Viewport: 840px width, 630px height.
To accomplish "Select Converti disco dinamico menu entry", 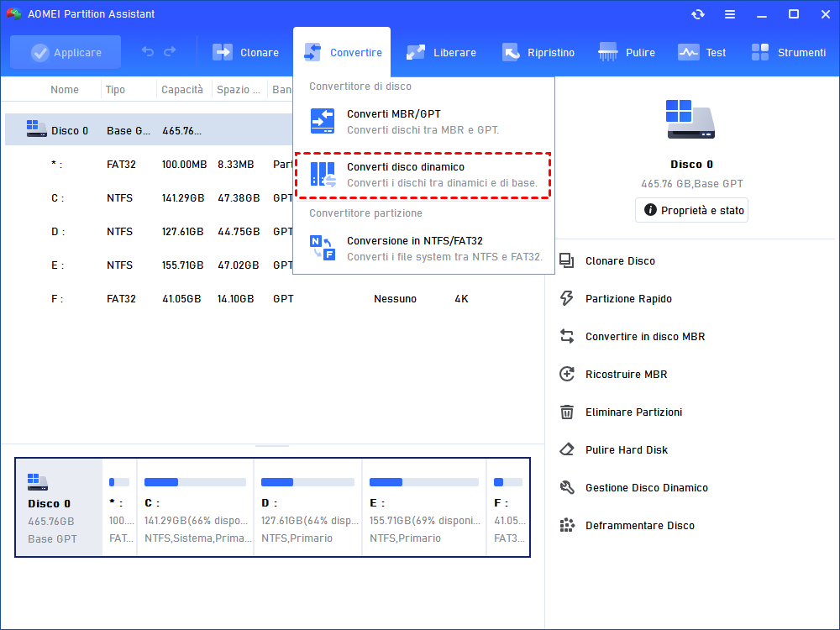I will click(x=423, y=175).
